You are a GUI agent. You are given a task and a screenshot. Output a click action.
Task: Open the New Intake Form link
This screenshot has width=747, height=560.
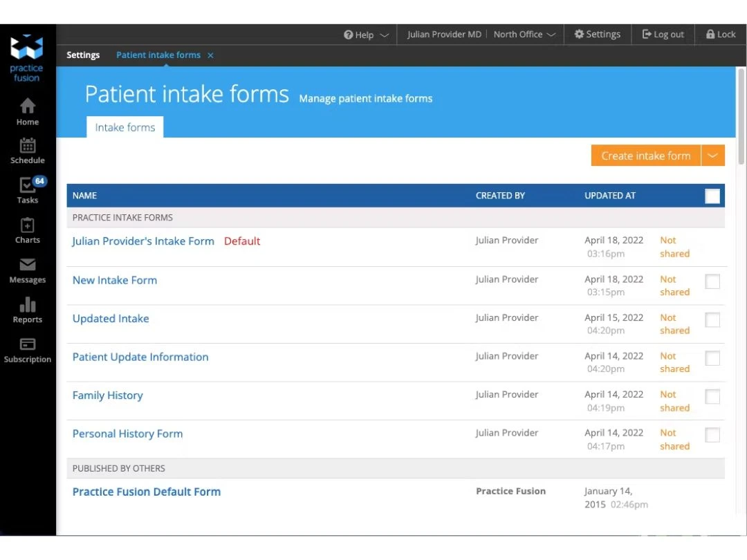pyautogui.click(x=115, y=280)
